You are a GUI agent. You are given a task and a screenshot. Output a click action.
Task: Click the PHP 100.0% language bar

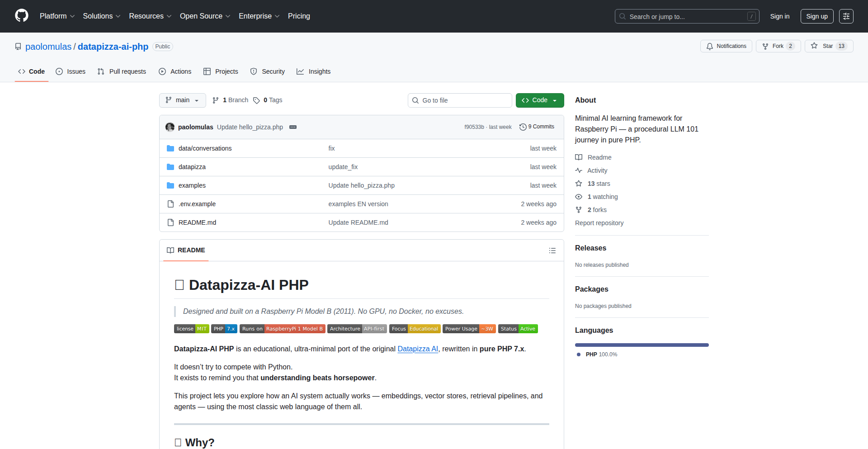coord(642,345)
